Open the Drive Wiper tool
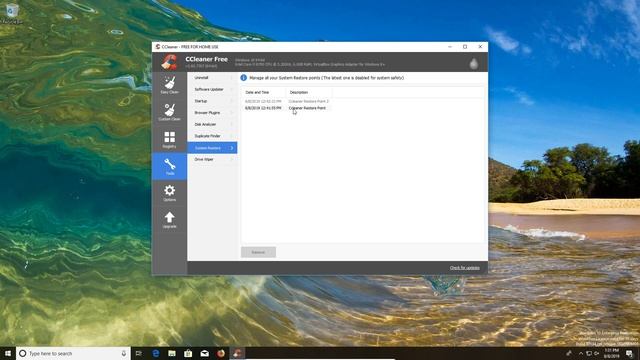 tap(212, 159)
